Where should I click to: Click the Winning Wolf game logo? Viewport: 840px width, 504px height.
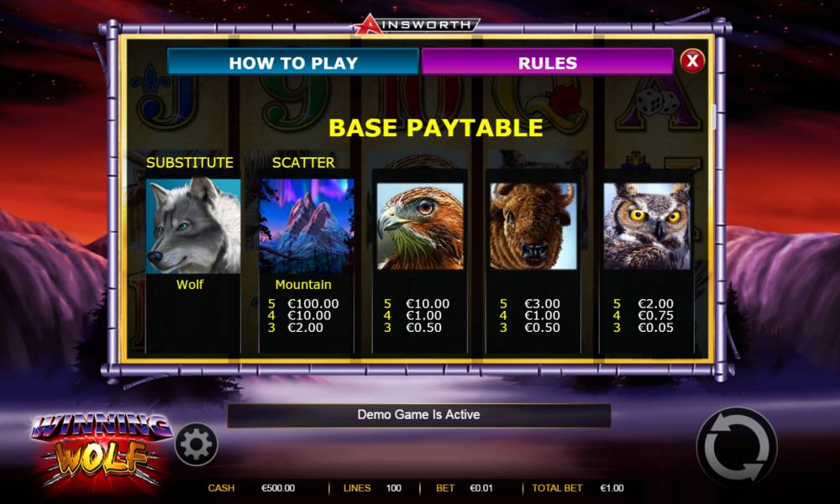pyautogui.click(x=101, y=450)
